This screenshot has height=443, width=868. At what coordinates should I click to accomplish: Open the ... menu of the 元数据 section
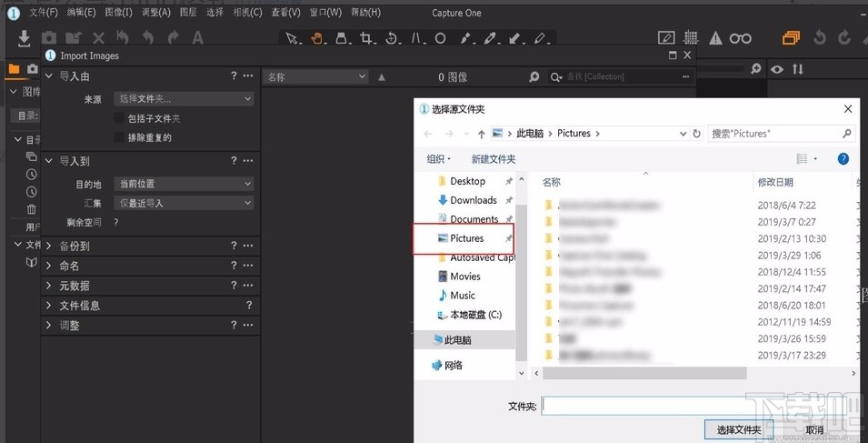click(248, 286)
